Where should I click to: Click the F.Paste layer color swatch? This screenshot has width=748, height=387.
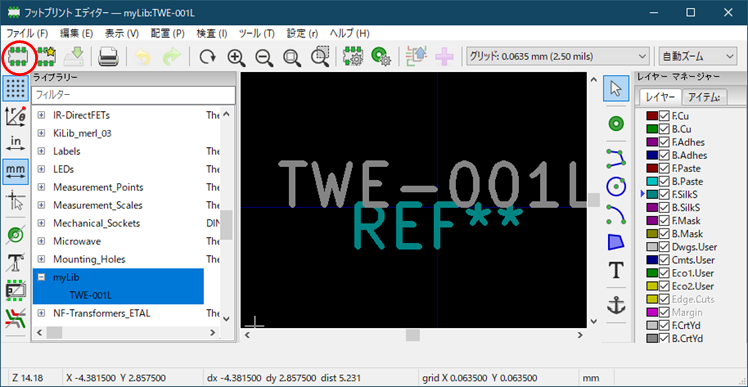(x=652, y=168)
